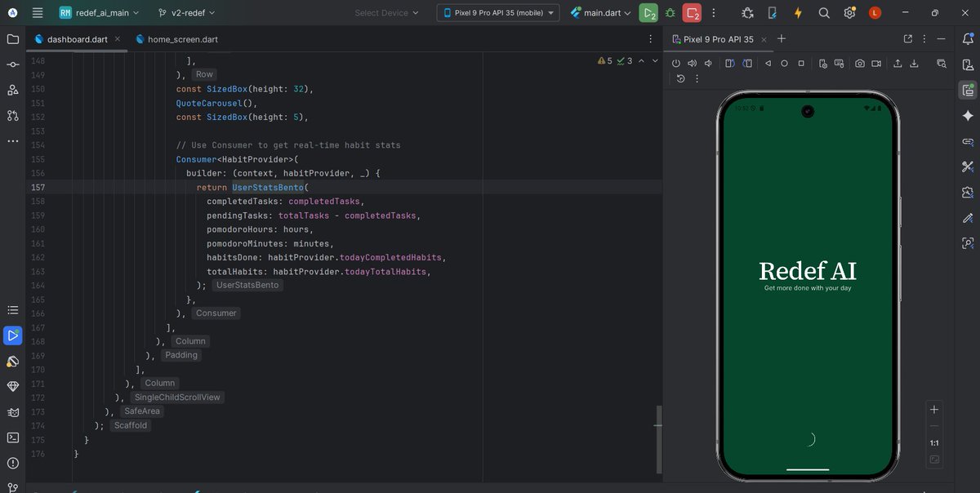Click the Redef AI splash title on emulator
This screenshot has height=493, width=980.
pos(808,271)
